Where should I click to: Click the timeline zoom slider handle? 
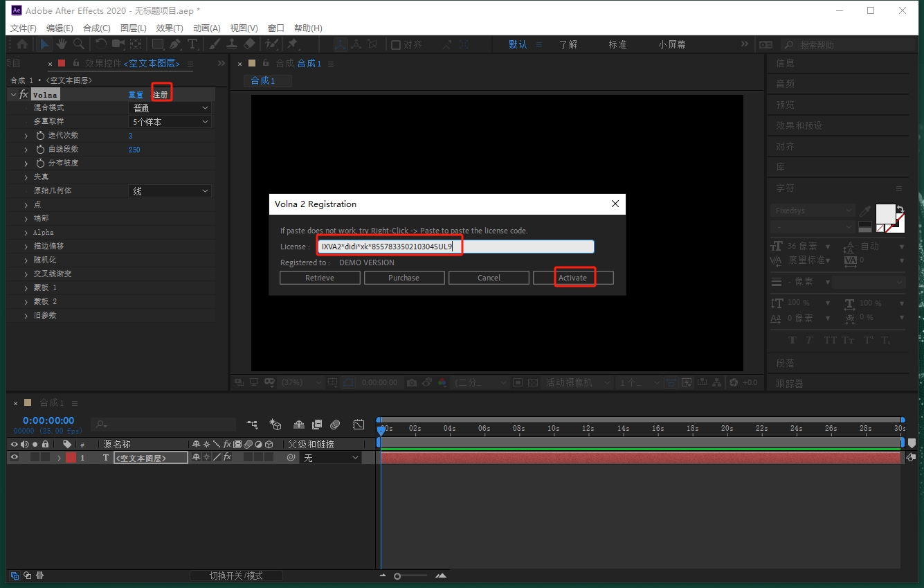coord(397,576)
